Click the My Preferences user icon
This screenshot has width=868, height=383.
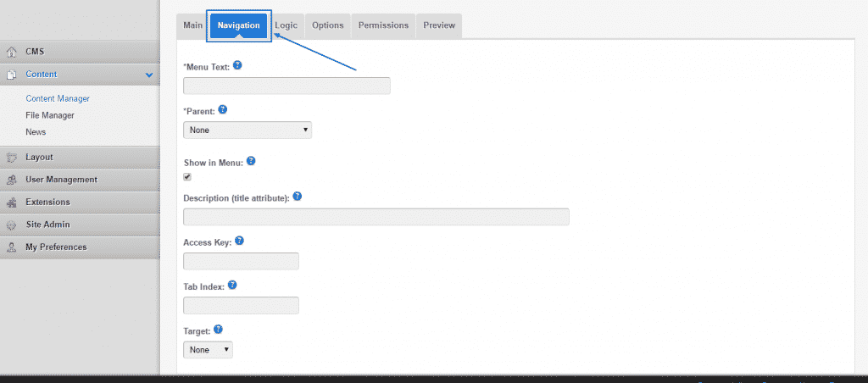(x=11, y=247)
